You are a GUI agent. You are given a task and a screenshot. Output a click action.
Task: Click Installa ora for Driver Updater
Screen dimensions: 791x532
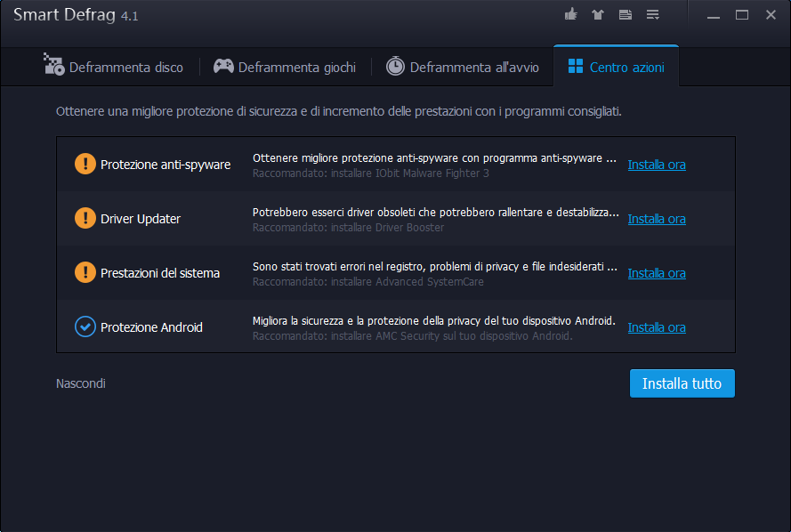[x=657, y=219]
